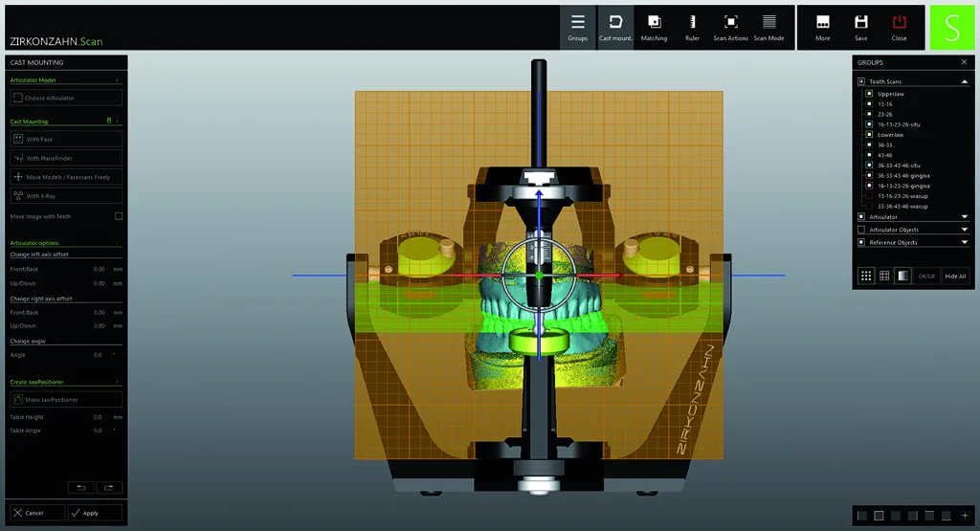Click Hide All in Groups panel
This screenshot has width=980, height=531.
point(955,277)
